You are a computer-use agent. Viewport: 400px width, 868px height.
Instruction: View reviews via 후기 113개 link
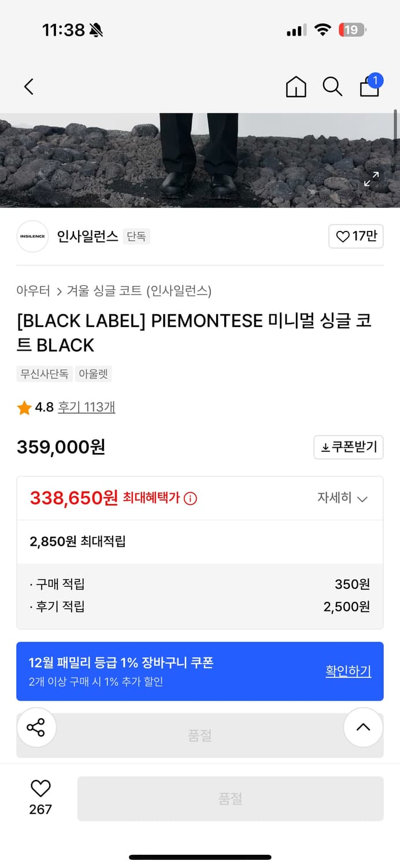(x=87, y=407)
